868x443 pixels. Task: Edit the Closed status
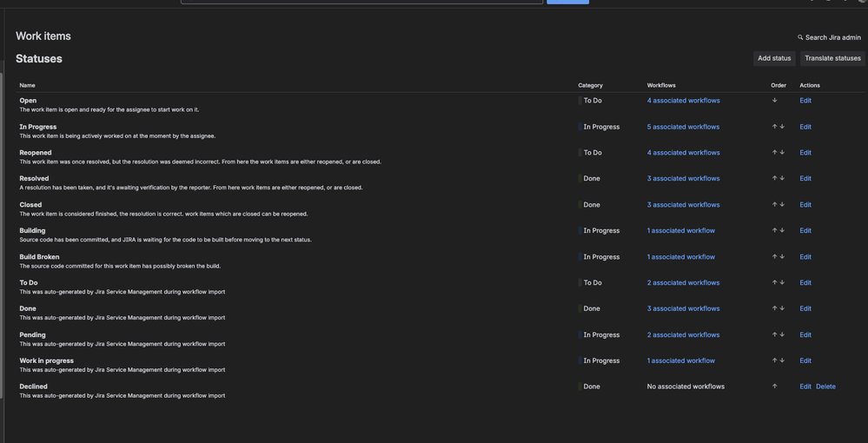(805, 205)
